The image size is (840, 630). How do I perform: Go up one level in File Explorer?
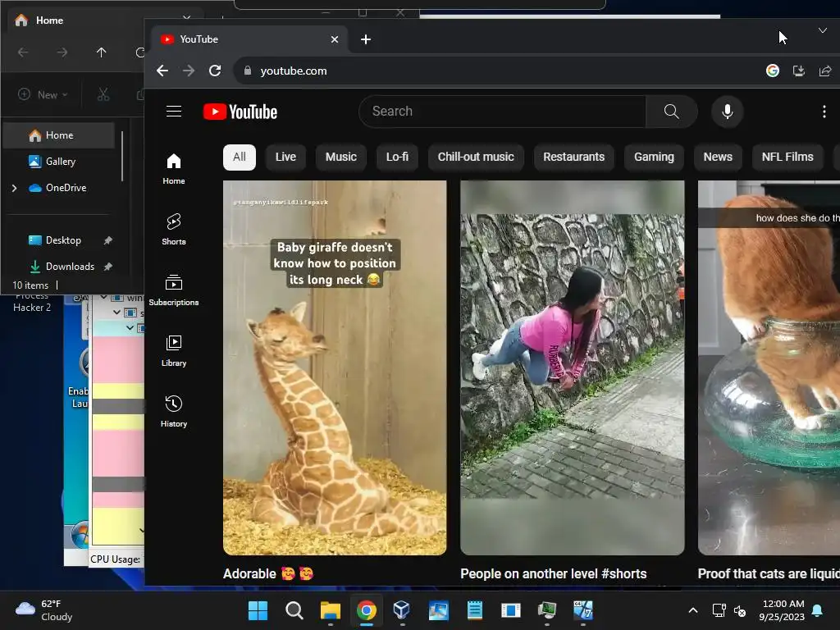click(x=101, y=52)
